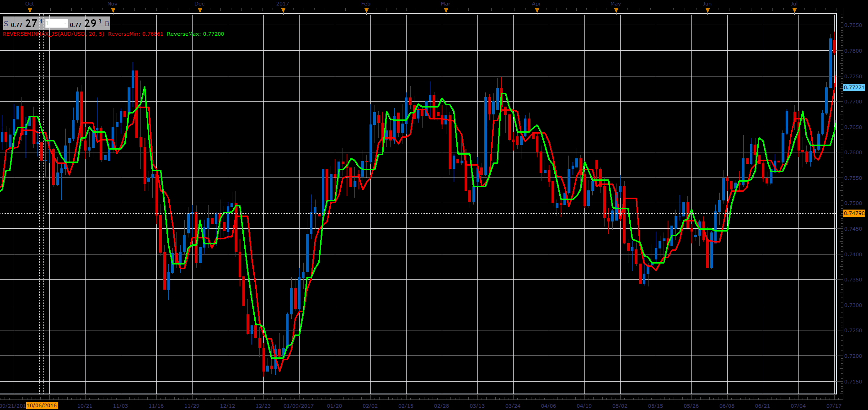Click the 06/08 date axis label
Screen dimensions: 868x410
pos(727,406)
